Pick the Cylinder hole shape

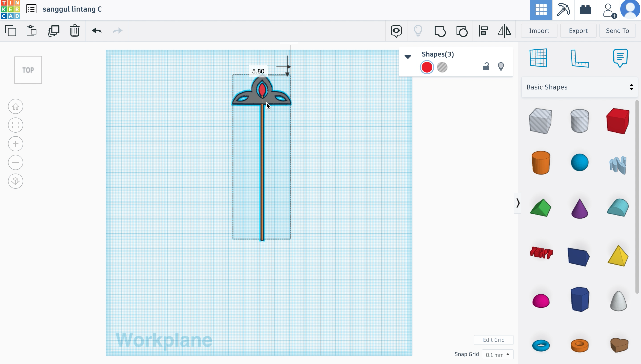[x=580, y=121]
